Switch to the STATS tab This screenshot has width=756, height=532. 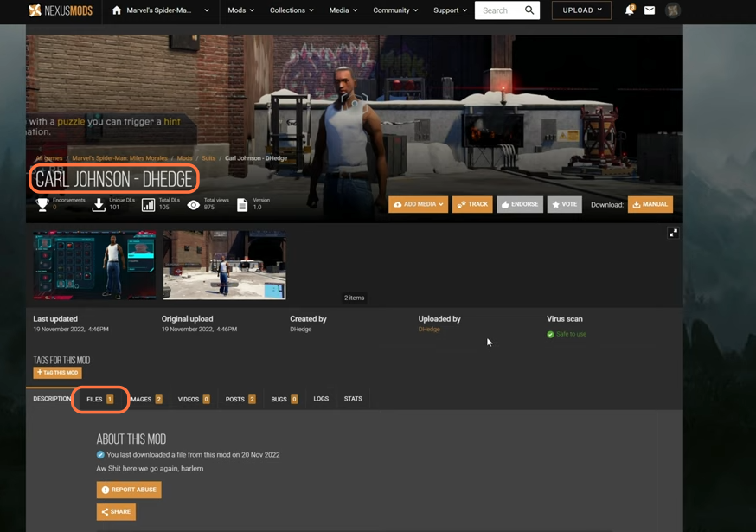[353, 399]
